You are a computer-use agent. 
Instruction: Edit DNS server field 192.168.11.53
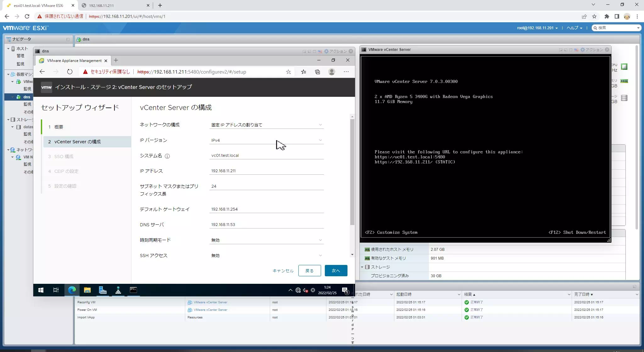(266, 224)
